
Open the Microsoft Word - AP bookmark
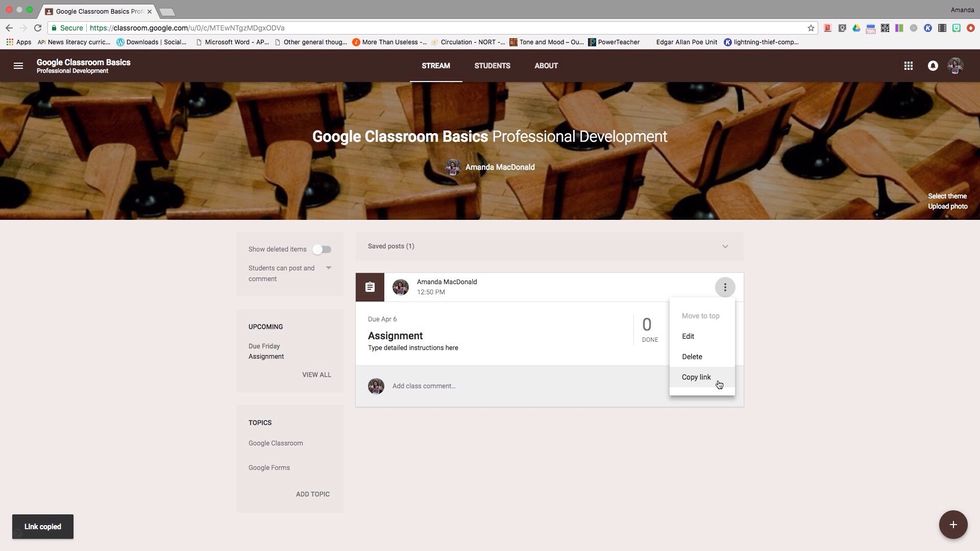[232, 42]
